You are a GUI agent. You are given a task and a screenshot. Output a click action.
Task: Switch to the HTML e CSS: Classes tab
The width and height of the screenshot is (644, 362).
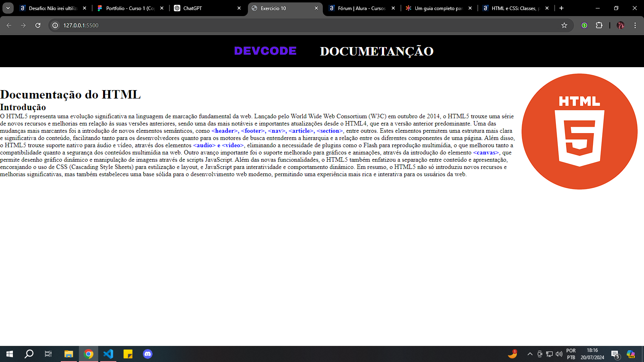[515, 8]
